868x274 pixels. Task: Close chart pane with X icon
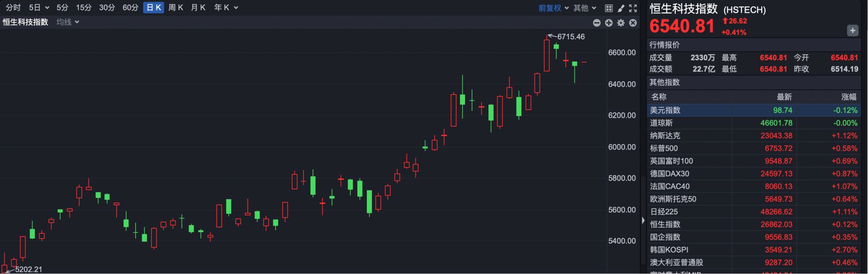pyautogui.click(x=633, y=23)
